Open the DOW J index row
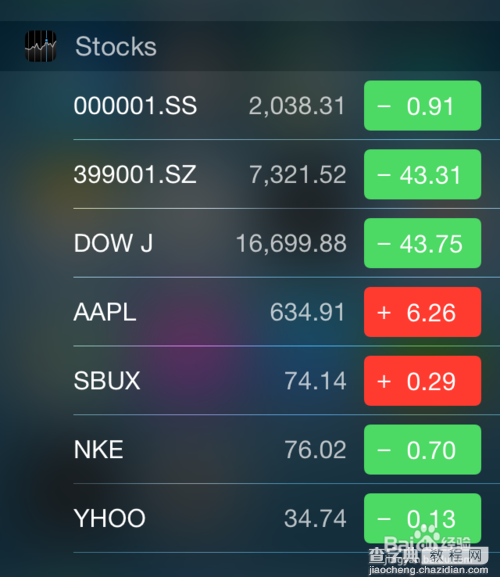The width and height of the screenshot is (500, 577). click(287, 243)
